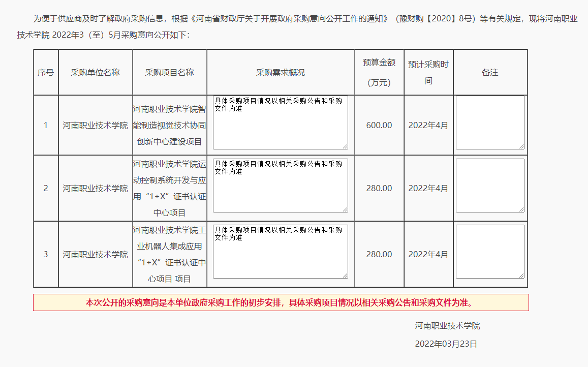Click the date 2022年03月23日

click(x=446, y=344)
